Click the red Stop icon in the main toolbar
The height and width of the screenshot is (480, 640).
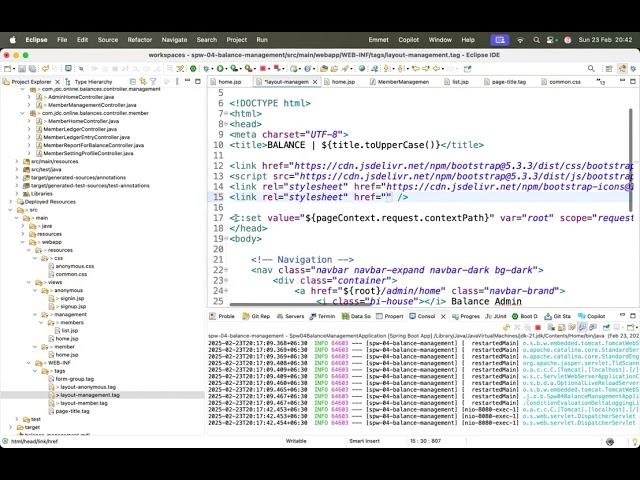coord(263,69)
